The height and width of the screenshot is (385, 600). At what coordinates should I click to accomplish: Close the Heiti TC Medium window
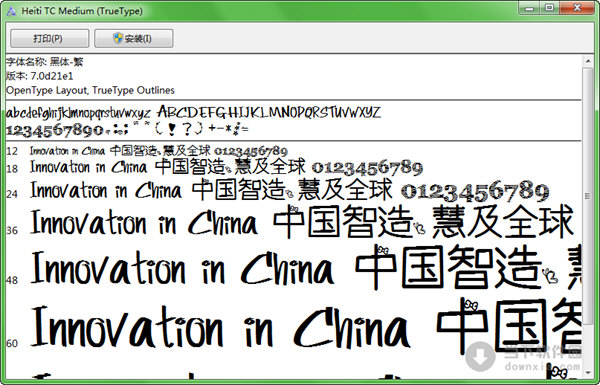tap(577, 8)
